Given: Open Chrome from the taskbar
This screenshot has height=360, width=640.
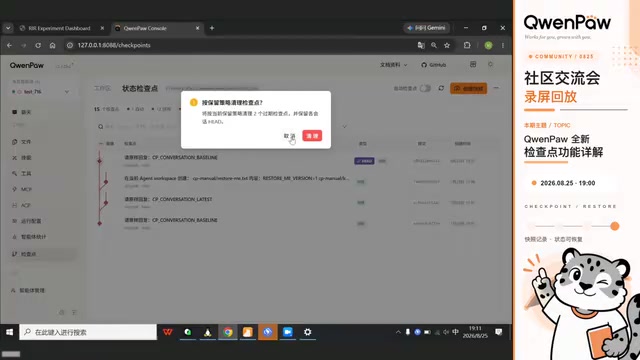Looking at the screenshot, I should point(228,332).
